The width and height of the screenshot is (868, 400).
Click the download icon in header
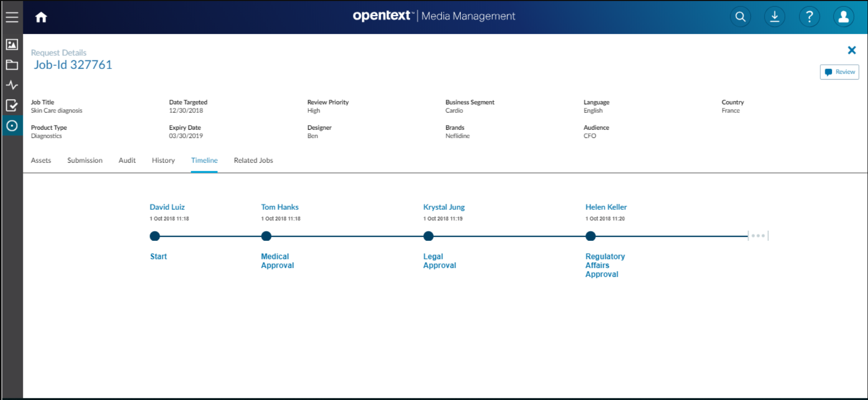(x=775, y=17)
